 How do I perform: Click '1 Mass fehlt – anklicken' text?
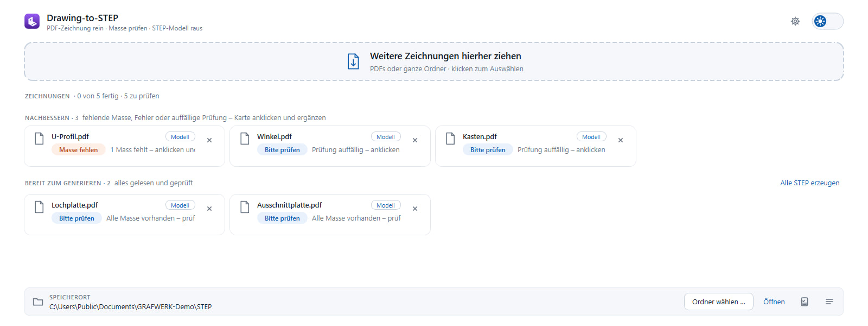tap(153, 150)
